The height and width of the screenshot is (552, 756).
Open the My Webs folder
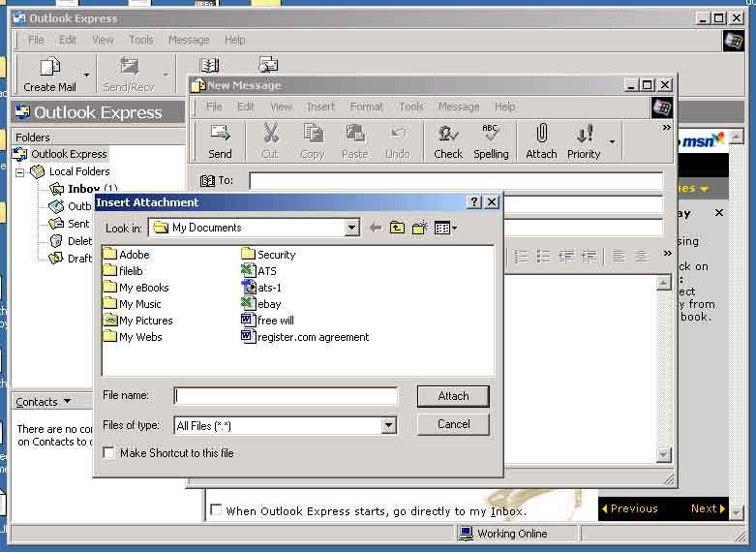(x=133, y=336)
